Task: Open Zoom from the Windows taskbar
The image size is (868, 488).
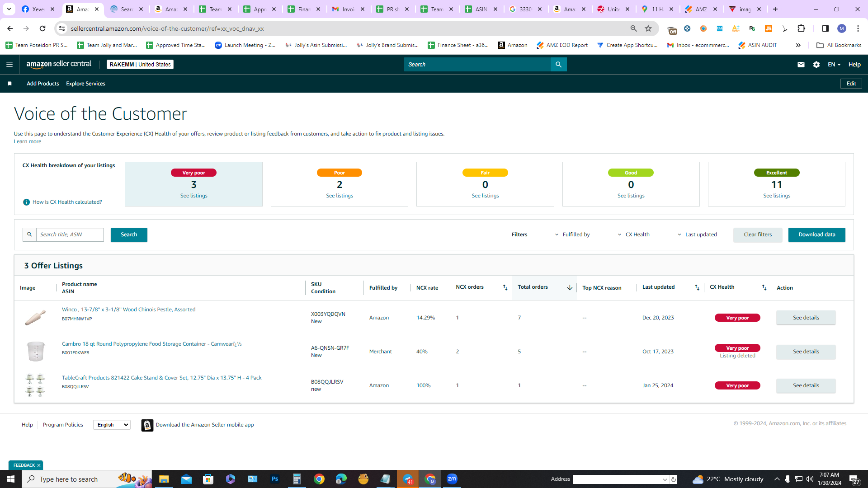Action: point(452,479)
